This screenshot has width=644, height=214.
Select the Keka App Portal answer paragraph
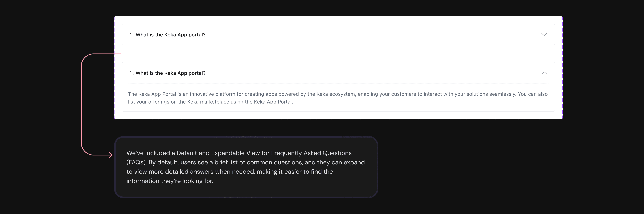point(338,98)
